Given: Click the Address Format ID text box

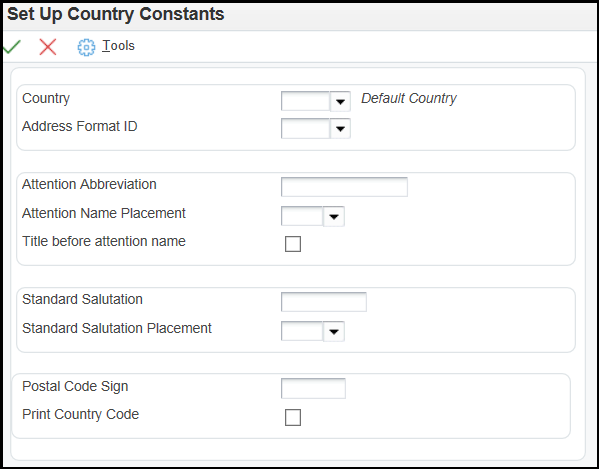Looking at the screenshot, I should coord(306,129).
